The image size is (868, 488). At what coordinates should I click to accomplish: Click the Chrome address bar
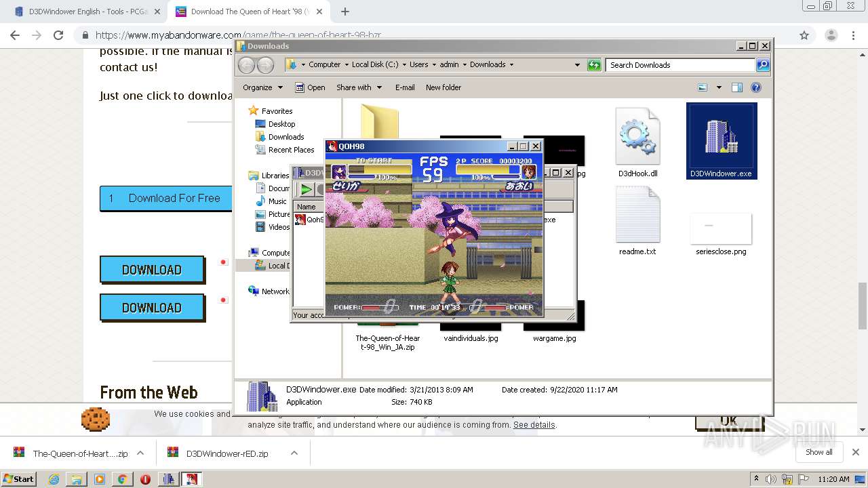(434, 35)
